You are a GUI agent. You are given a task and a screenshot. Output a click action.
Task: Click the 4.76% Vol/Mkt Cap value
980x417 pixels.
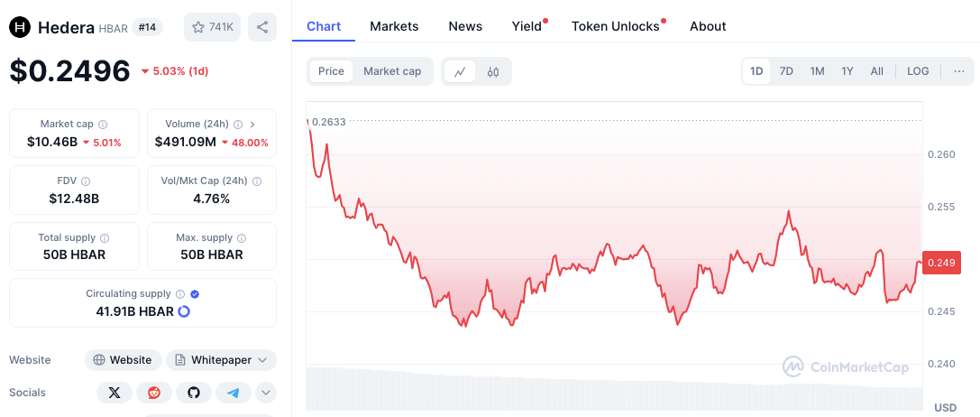pos(212,199)
